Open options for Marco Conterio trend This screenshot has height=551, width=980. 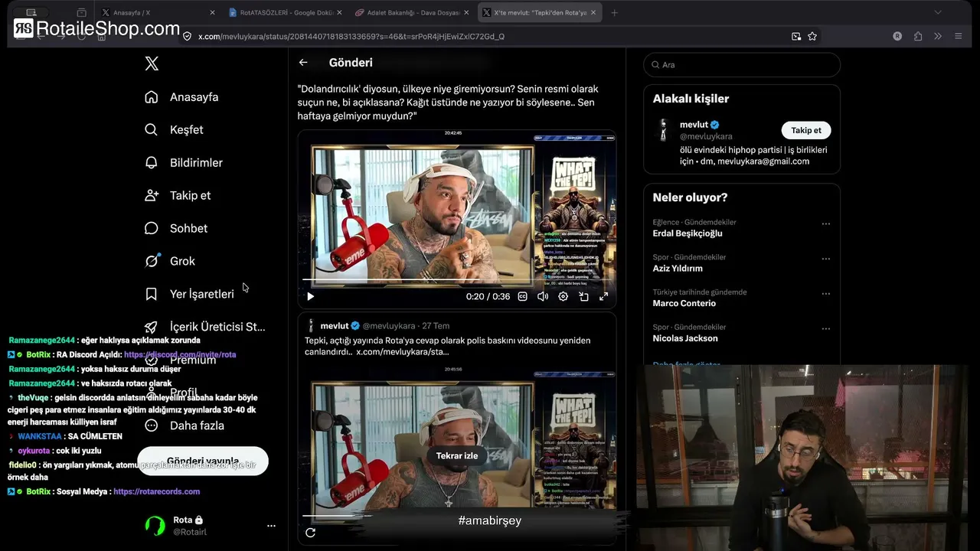[825, 294]
